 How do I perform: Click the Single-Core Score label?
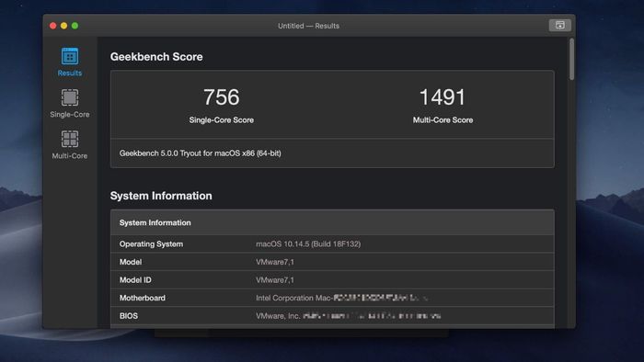point(222,120)
